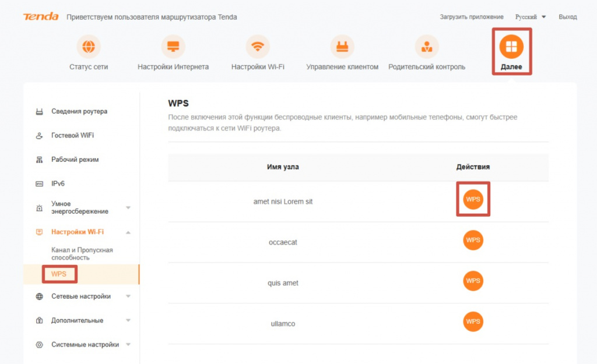Viewport: 597px width, 364px height.
Task: Click the sidebar Настройки Wi-Fi icon
Action: pos(39,232)
